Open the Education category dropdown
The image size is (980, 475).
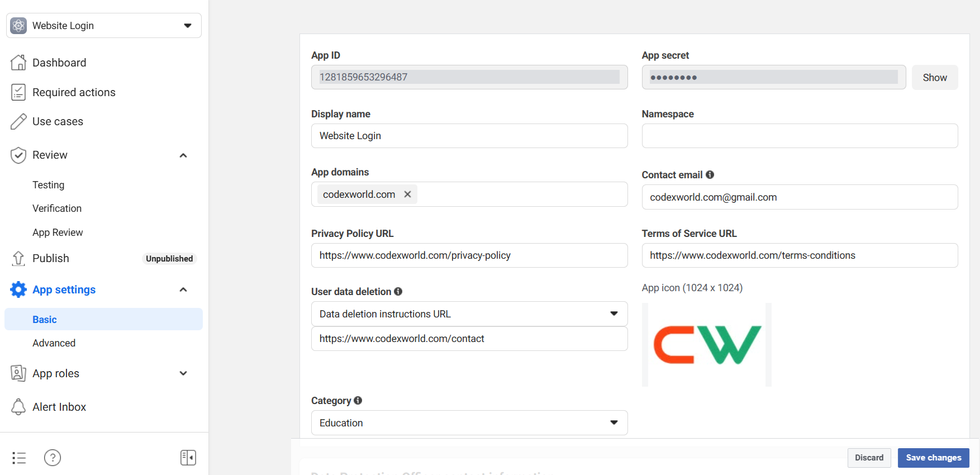pos(469,423)
